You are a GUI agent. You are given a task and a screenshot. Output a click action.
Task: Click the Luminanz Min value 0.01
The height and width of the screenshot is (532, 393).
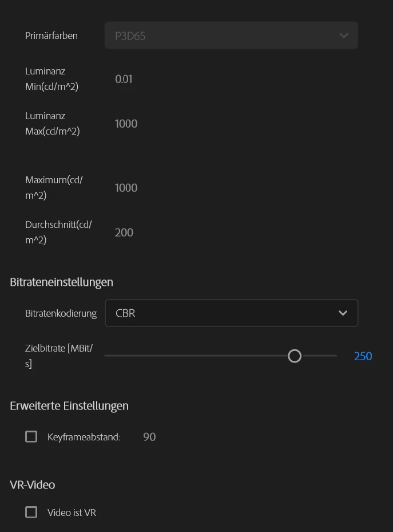tap(124, 79)
